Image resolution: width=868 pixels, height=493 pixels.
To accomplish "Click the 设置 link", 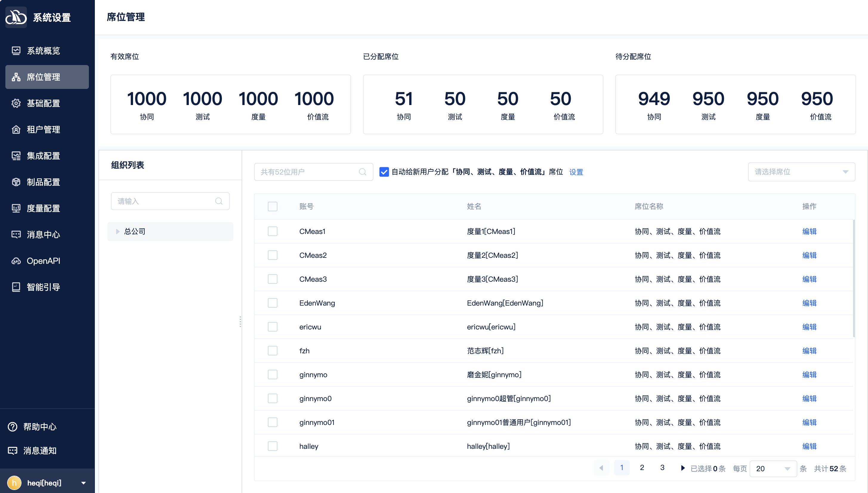I will click(576, 172).
